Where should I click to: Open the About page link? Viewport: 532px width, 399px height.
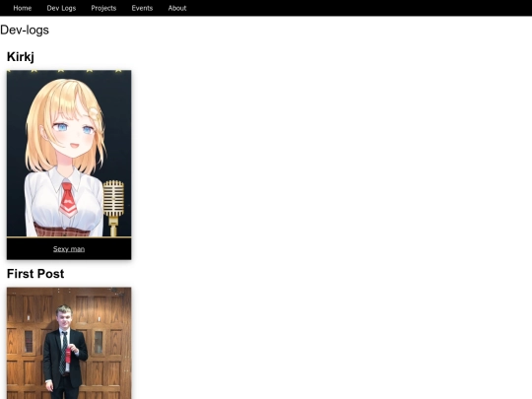(177, 8)
